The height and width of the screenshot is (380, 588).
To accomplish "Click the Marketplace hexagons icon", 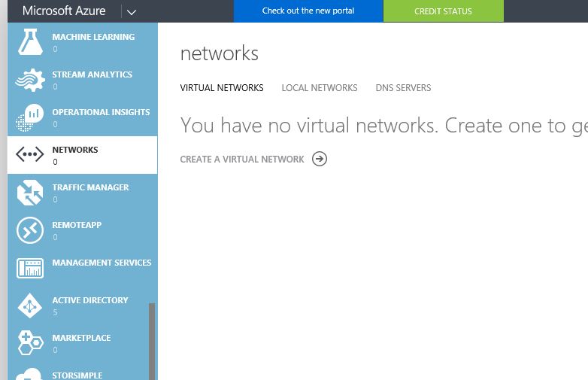I will point(30,343).
